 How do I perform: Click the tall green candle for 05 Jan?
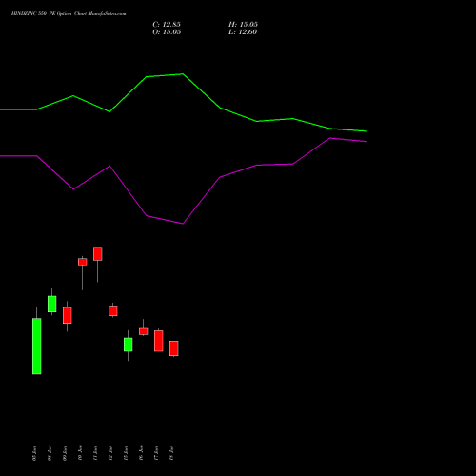[37, 347]
